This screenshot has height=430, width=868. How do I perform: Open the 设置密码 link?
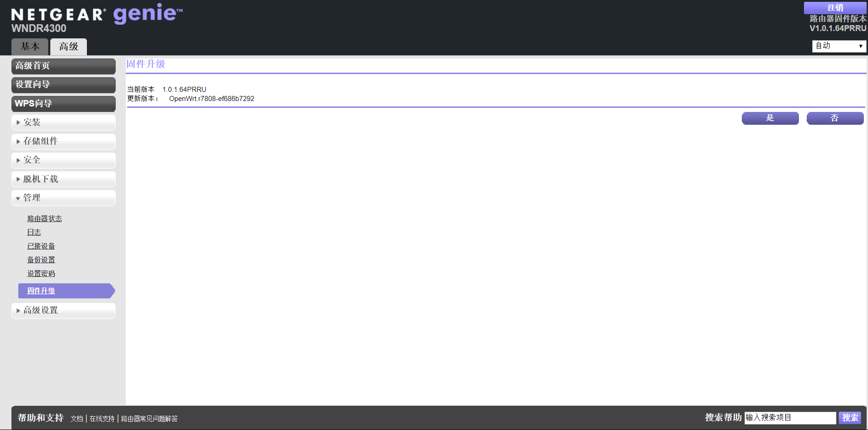coord(41,274)
